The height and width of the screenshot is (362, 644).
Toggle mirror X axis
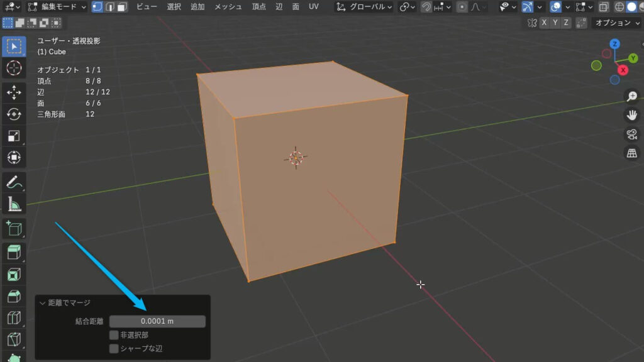coord(544,23)
